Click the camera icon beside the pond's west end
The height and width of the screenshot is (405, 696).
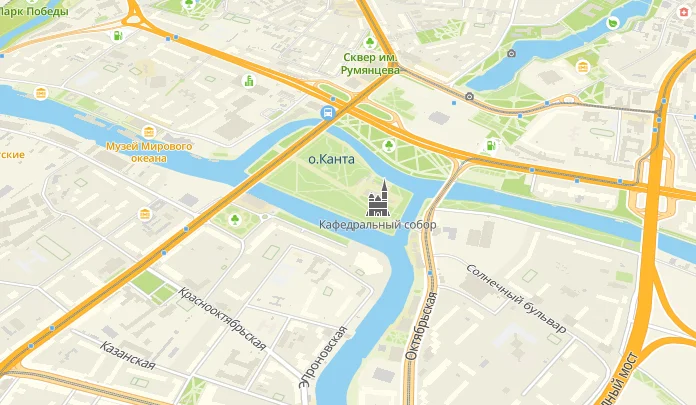511,53
